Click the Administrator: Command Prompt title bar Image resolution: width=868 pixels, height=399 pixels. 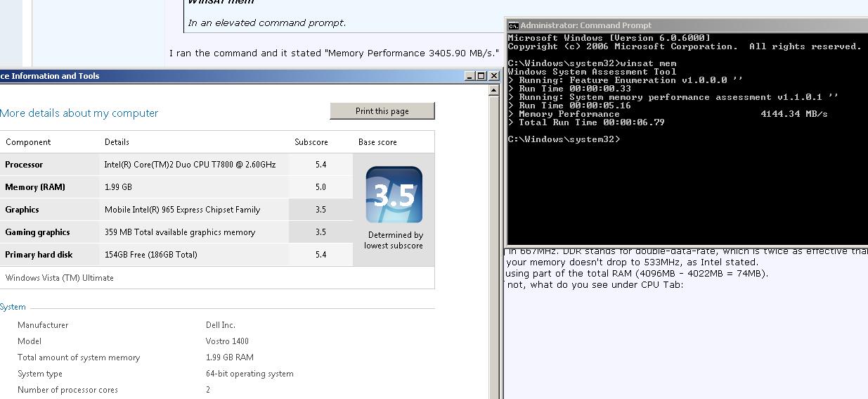click(687, 25)
